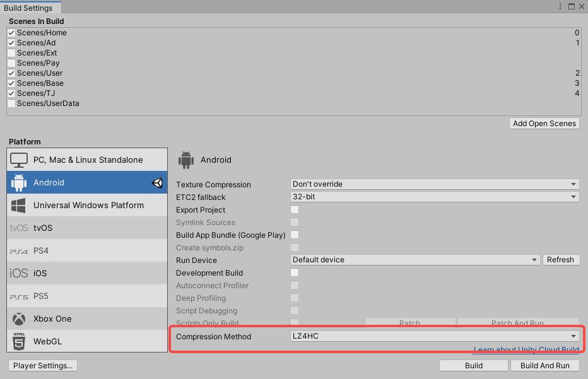The image size is (588, 379).
Task: Enable the Scenes/Ext scene checkbox
Action: point(11,53)
